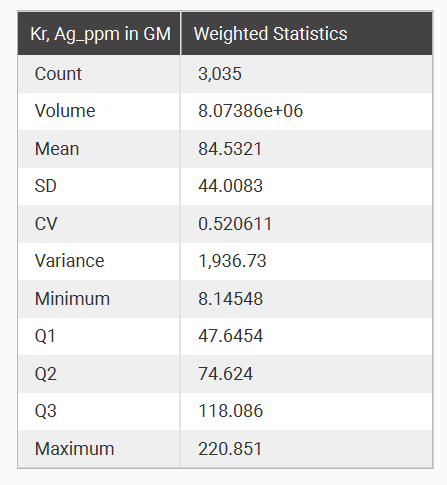The image size is (447, 485).
Task: Select the SD row label
Action: 46,186
